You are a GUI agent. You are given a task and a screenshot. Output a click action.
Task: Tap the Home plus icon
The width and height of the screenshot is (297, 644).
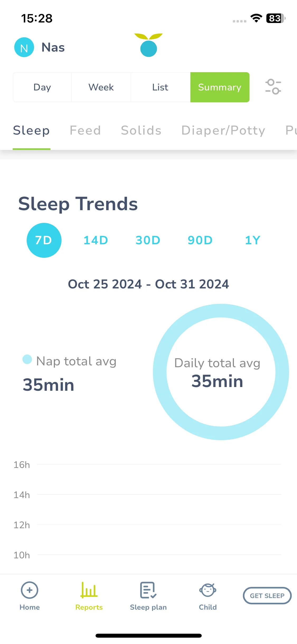tap(30, 590)
